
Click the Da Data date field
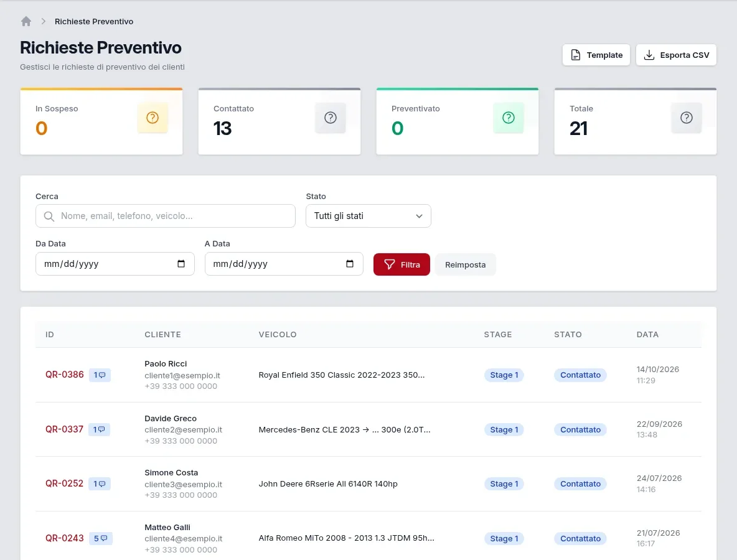(115, 264)
